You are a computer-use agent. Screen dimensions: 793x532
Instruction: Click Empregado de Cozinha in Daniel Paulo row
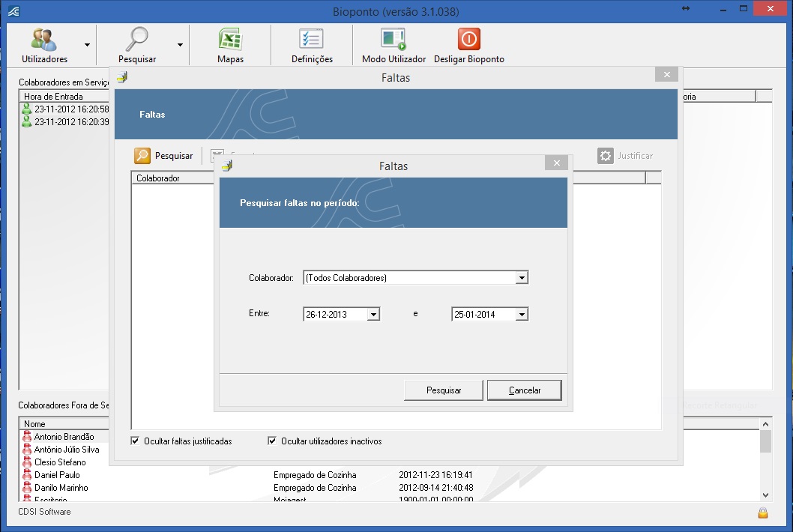click(315, 475)
